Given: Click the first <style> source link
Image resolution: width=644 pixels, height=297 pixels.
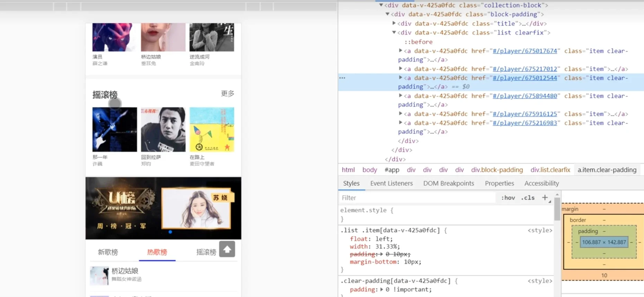Looking at the screenshot, I should (x=540, y=230).
